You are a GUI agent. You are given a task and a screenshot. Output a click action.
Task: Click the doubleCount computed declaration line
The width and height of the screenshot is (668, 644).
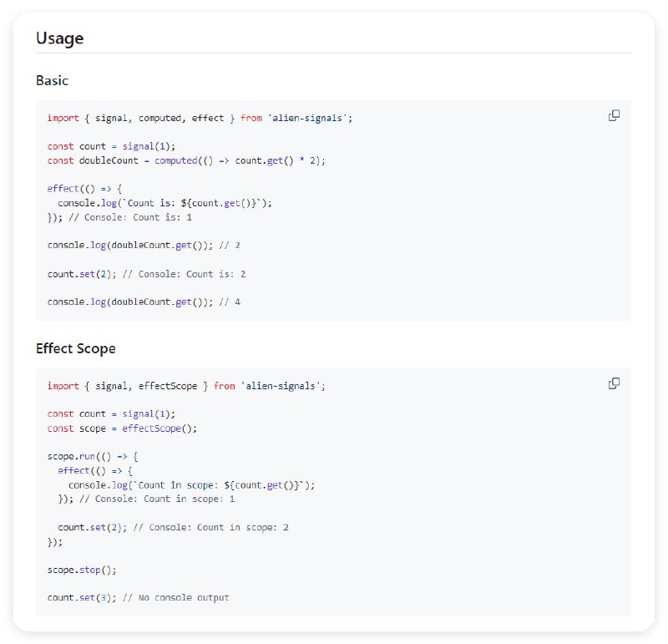185,160
